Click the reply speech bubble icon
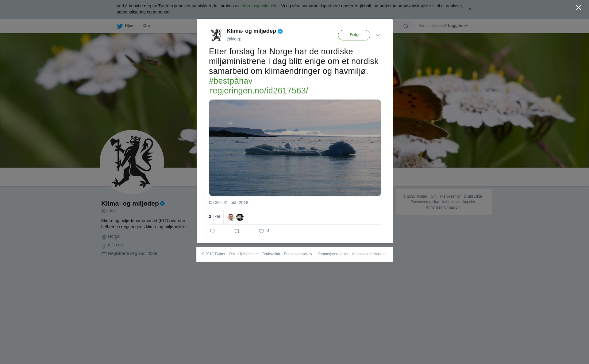589x364 pixels. (212, 231)
